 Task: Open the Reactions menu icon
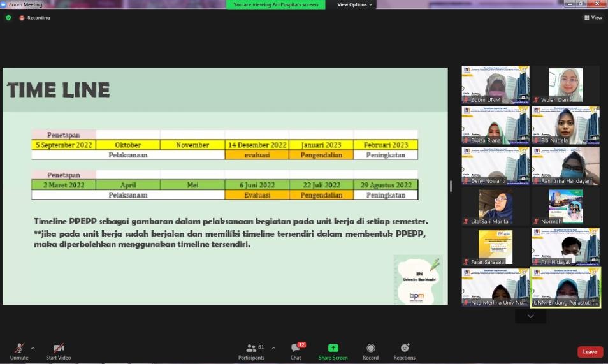[x=404, y=348]
